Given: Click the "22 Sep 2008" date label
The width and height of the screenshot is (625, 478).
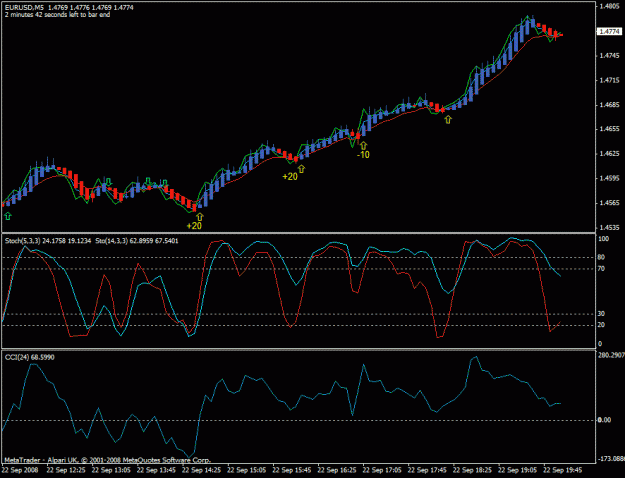Looking at the screenshot, I should click(20, 470).
